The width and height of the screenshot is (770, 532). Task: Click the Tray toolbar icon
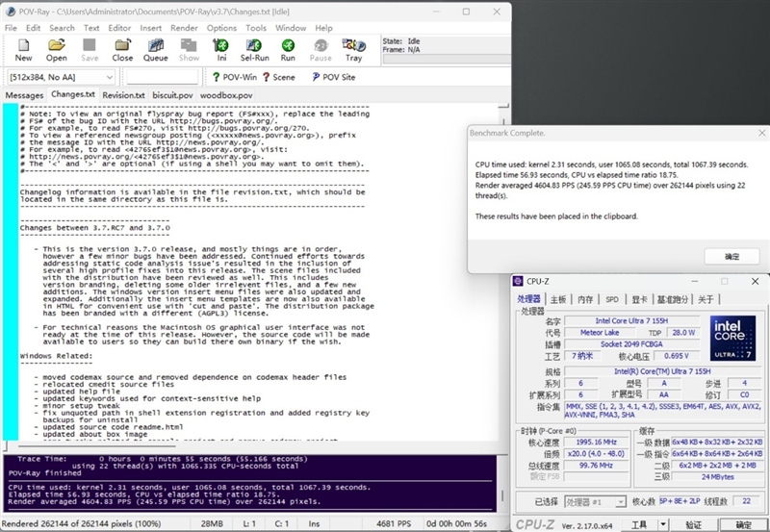pyautogui.click(x=354, y=49)
